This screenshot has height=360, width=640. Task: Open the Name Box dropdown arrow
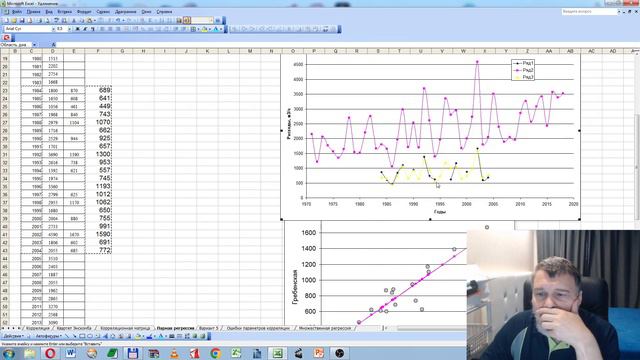(x=34, y=44)
